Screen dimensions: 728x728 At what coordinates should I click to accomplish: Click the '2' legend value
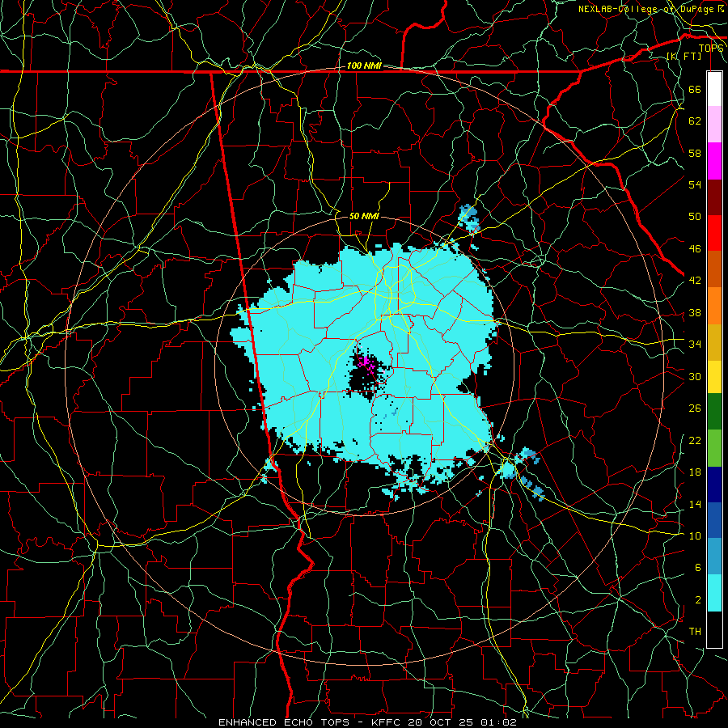pyautogui.click(x=698, y=600)
